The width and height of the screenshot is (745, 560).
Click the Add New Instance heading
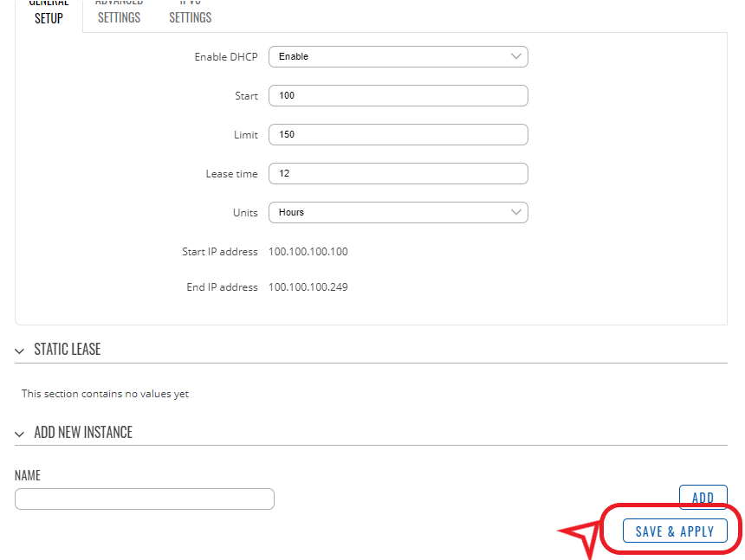(83, 432)
